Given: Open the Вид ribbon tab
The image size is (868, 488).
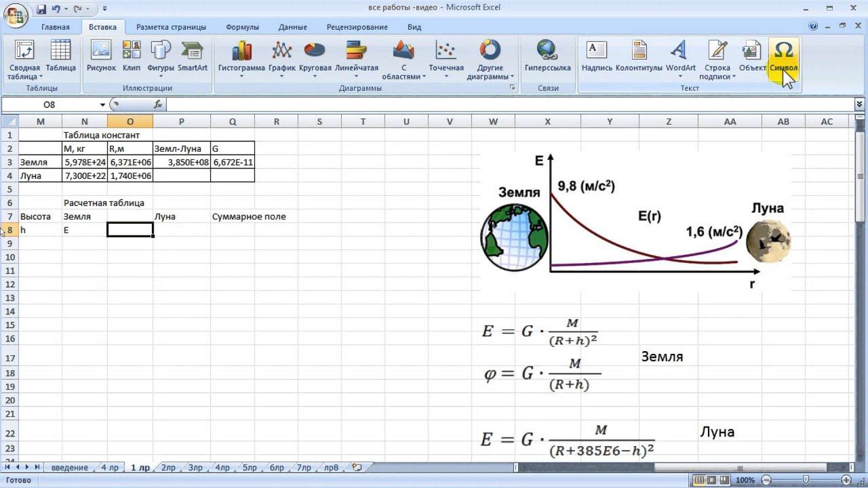Looking at the screenshot, I should tap(414, 27).
